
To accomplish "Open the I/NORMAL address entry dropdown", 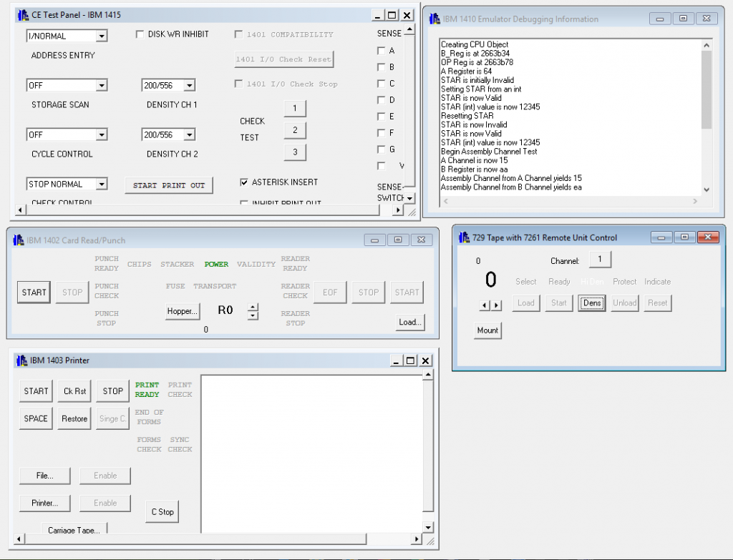I will [102, 36].
